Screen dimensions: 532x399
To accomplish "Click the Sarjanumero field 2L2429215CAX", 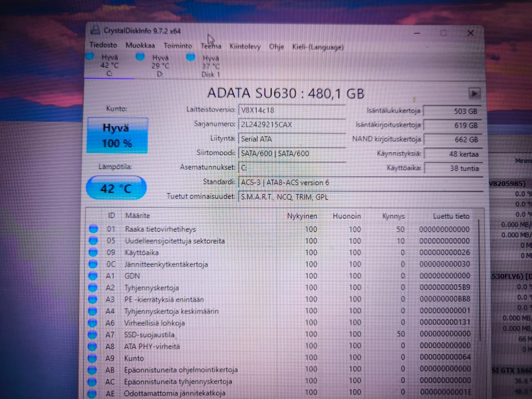I will tap(292, 125).
